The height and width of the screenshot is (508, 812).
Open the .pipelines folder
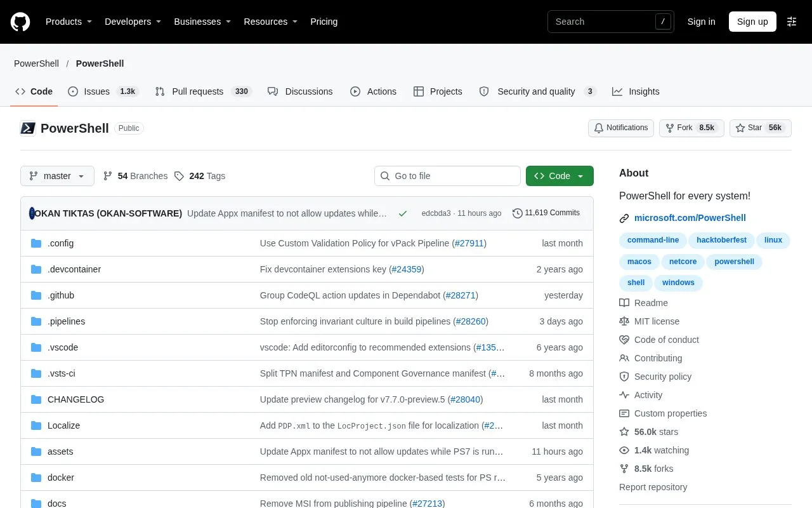[66, 321]
